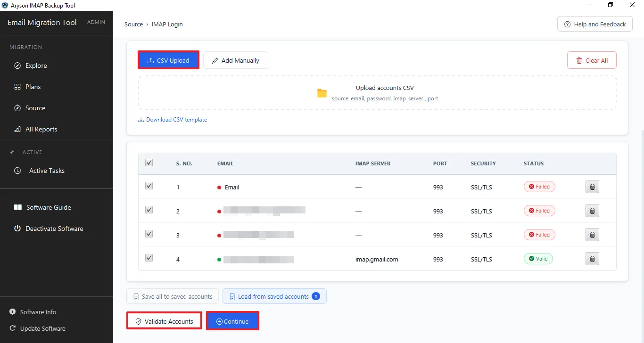Open Source in the sidebar

pos(35,108)
